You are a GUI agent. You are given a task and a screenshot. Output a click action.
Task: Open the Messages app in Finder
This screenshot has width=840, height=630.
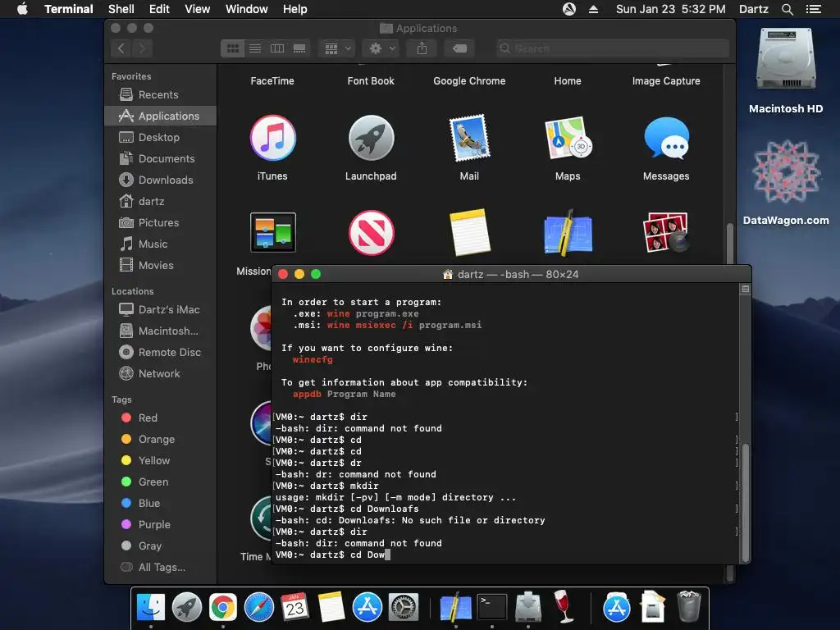click(x=666, y=138)
